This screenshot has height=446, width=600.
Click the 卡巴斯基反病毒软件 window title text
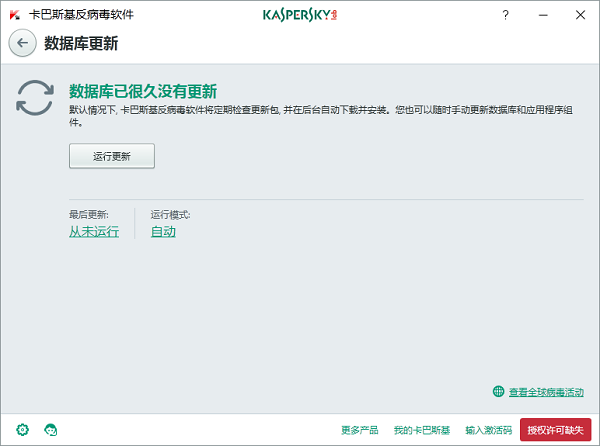pos(82,15)
